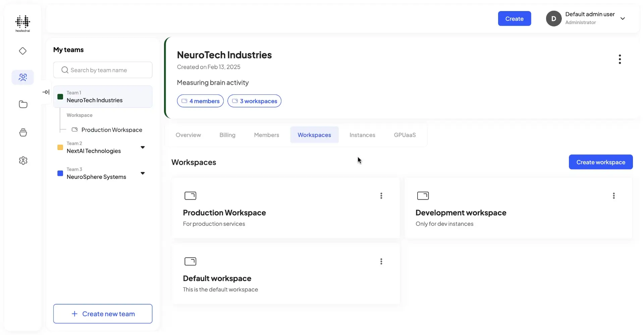The image size is (644, 335).
Task: Click the Search by team name field
Action: point(103,70)
